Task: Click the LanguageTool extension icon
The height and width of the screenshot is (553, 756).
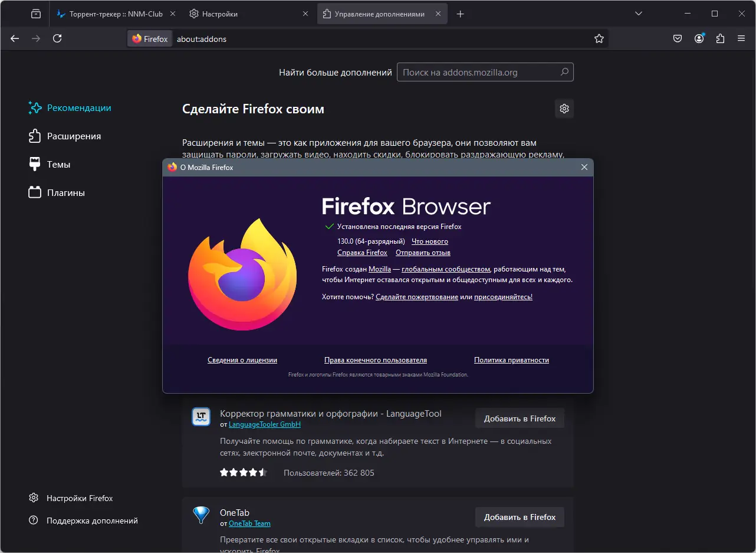Action: (201, 417)
